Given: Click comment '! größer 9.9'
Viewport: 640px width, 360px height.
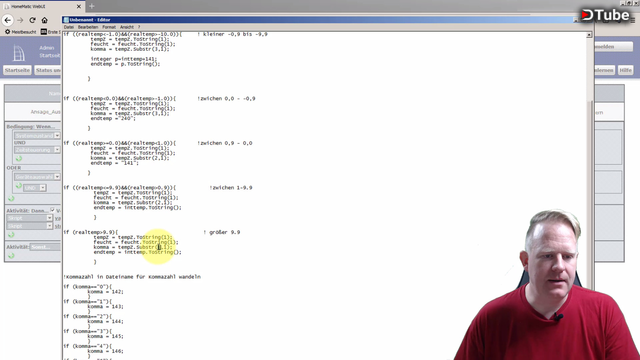Looking at the screenshot, I should 222,232.
